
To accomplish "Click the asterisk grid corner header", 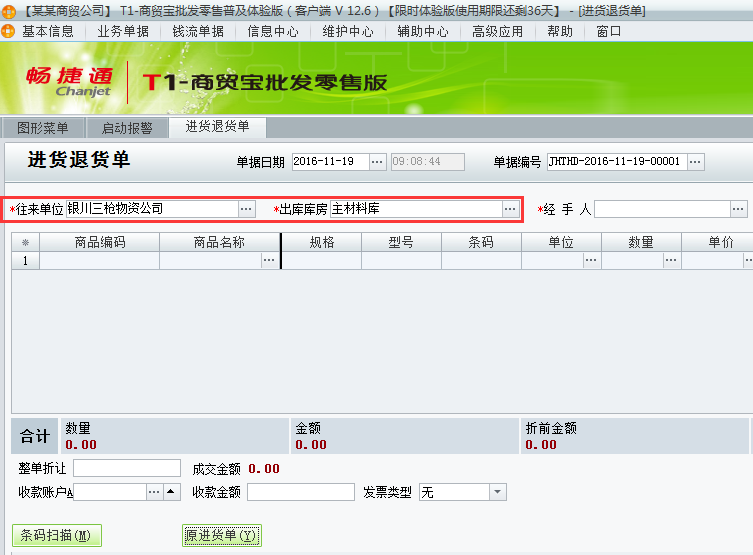I will [25, 242].
